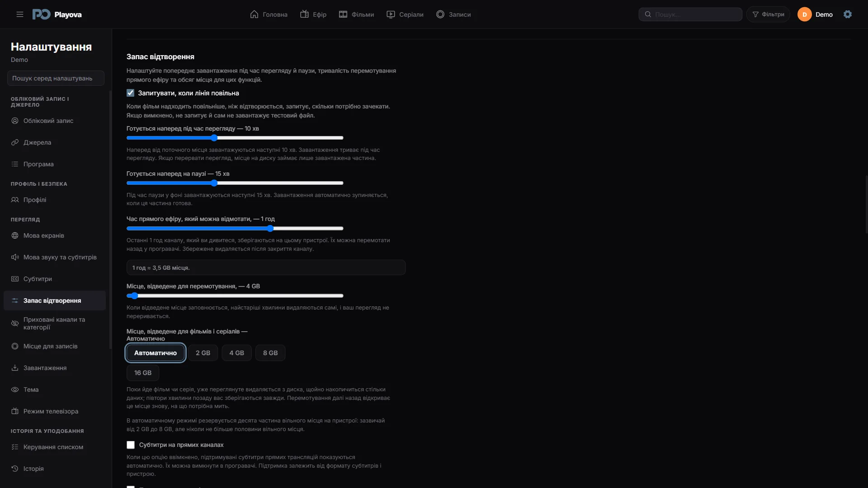Select Автоматично storage option
Image resolution: width=868 pixels, height=488 pixels.
coord(155,353)
